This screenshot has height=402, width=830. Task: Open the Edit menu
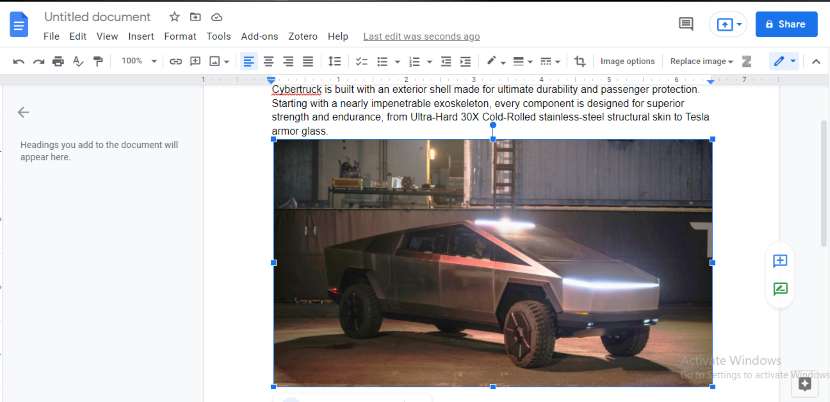click(x=78, y=37)
